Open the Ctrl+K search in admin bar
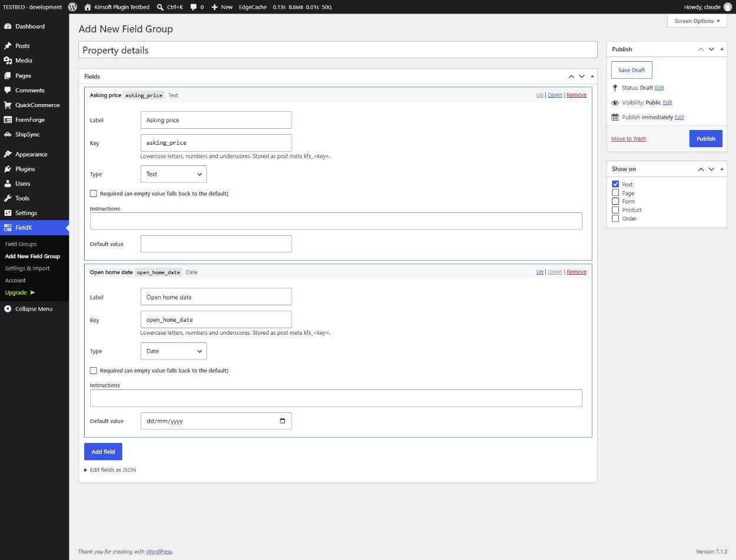 point(169,7)
